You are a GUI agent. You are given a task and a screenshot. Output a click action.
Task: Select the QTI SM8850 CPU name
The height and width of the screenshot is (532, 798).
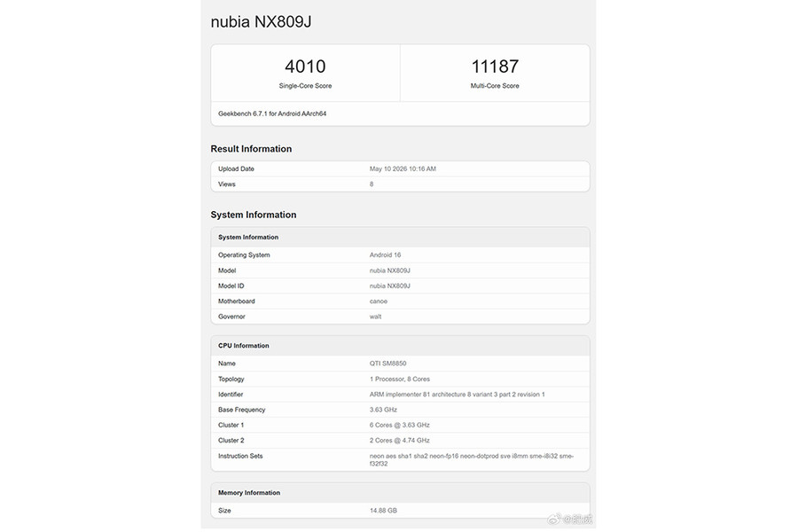(387, 363)
